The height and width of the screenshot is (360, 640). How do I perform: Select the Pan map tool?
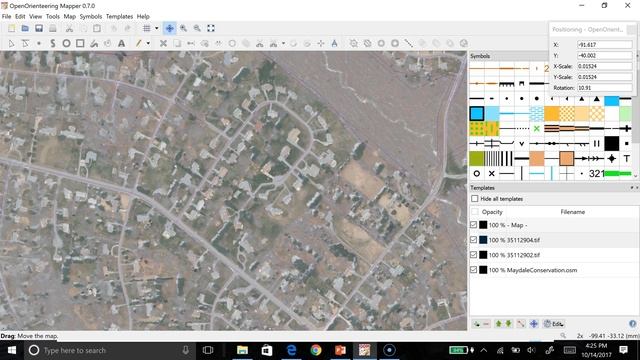(x=169, y=28)
